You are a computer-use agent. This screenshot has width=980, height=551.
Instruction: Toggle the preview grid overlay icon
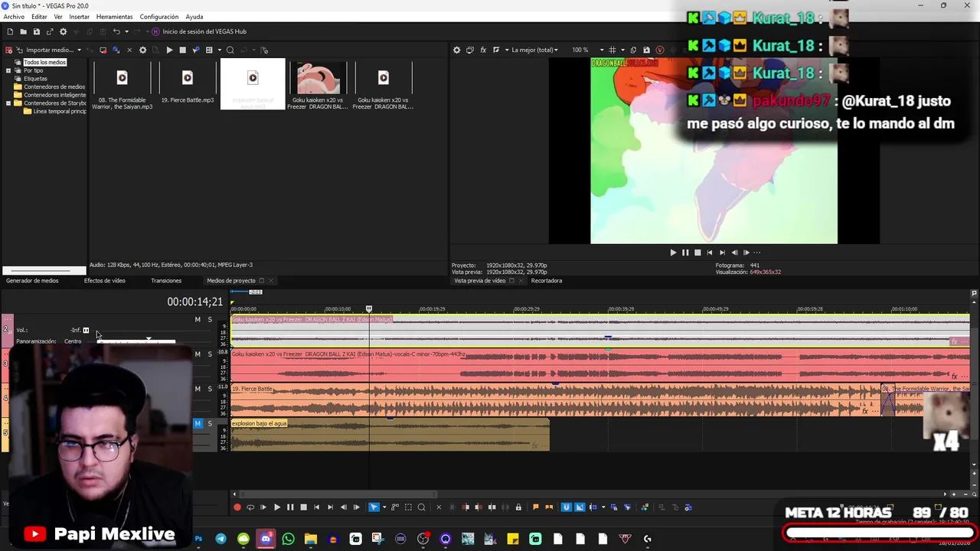[612, 50]
